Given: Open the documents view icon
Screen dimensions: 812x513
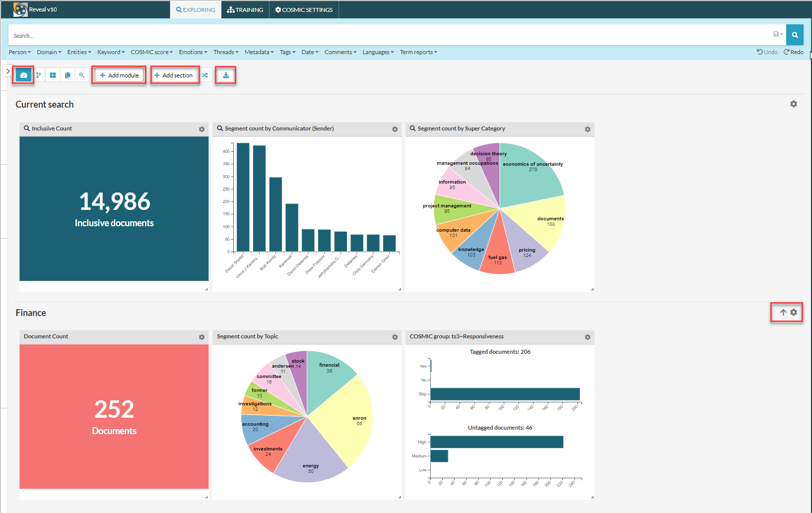Looking at the screenshot, I should [x=68, y=75].
